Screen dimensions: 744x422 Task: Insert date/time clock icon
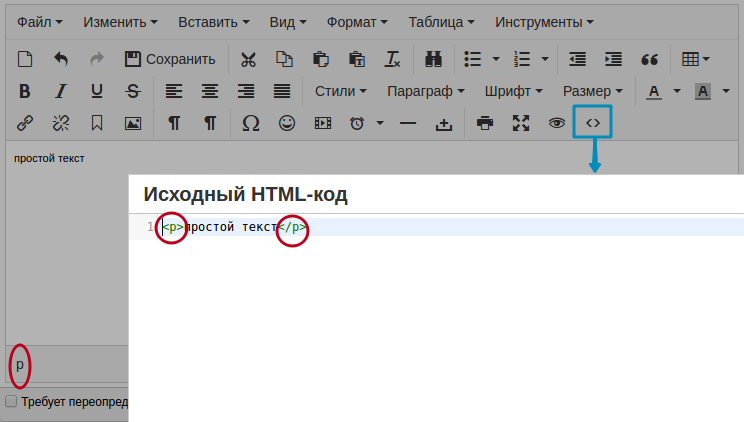coord(357,123)
